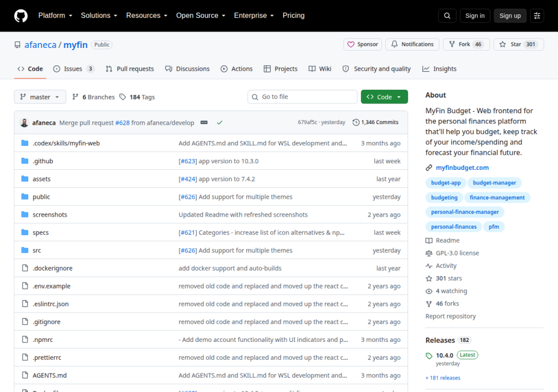Click the link icon beside myfinbudget.com

point(429,168)
